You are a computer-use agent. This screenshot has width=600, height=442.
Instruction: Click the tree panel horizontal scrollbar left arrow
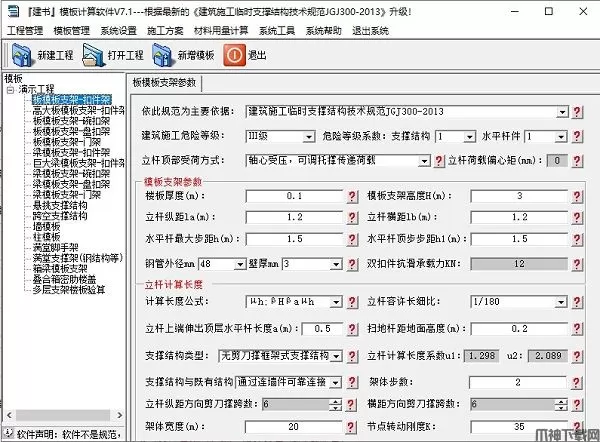click(9, 415)
